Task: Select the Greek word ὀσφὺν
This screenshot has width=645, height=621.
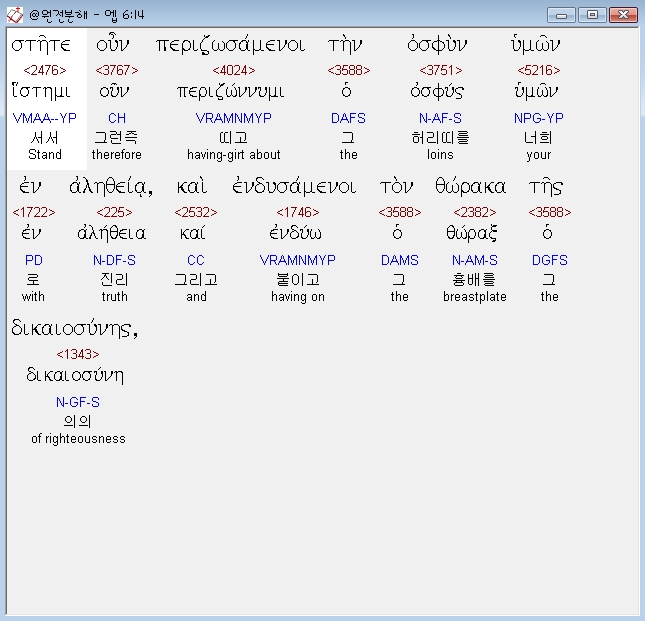Action: pos(437,45)
